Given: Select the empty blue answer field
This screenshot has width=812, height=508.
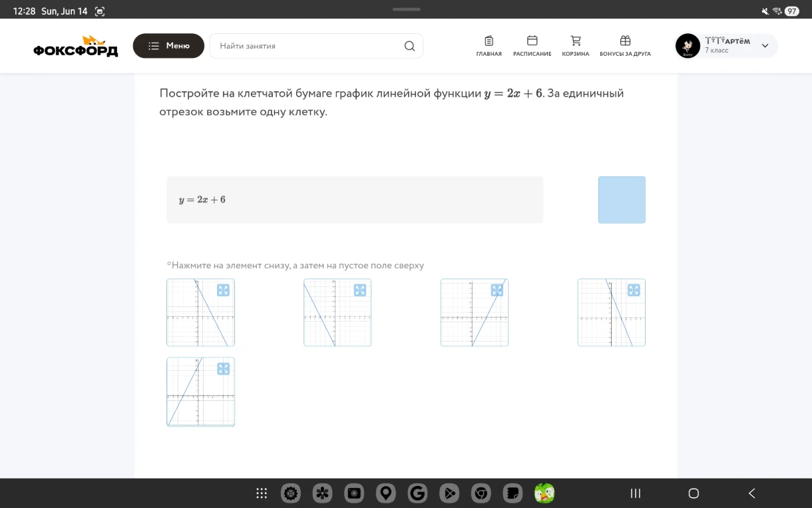Looking at the screenshot, I should click(x=622, y=200).
